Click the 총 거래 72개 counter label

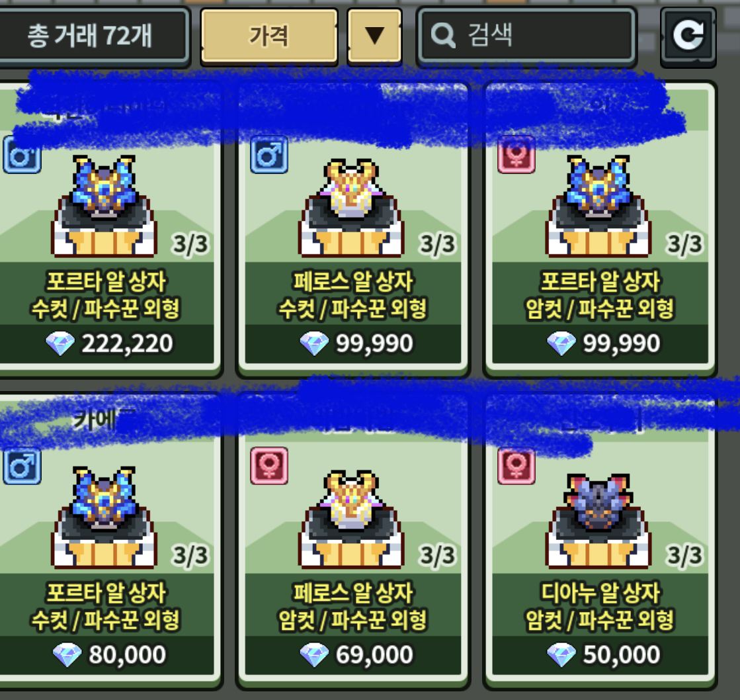pyautogui.click(x=91, y=36)
